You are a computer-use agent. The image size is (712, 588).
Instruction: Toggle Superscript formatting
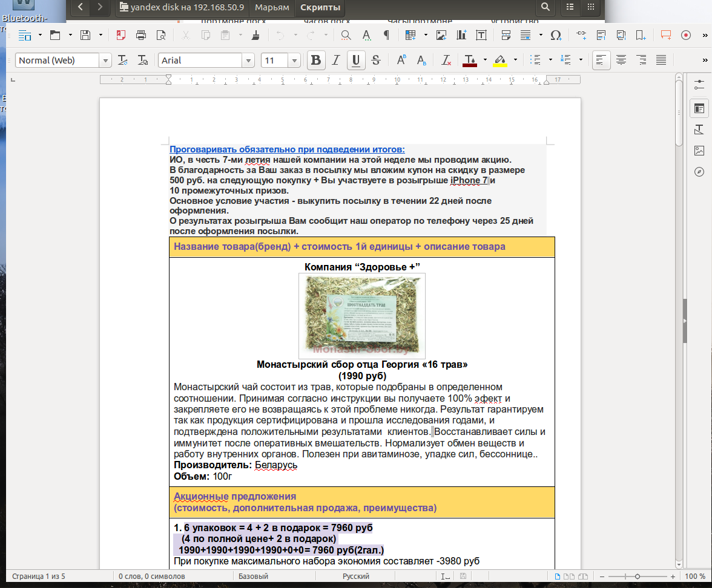[401, 60]
